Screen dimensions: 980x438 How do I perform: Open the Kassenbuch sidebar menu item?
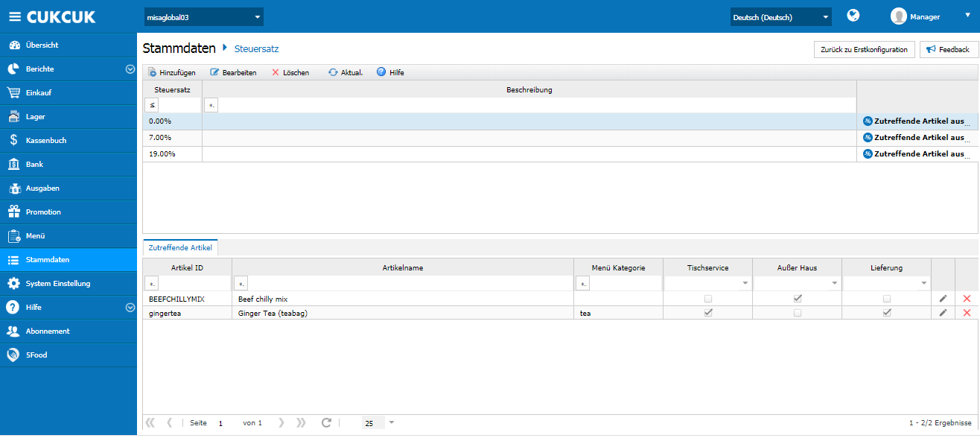click(46, 140)
